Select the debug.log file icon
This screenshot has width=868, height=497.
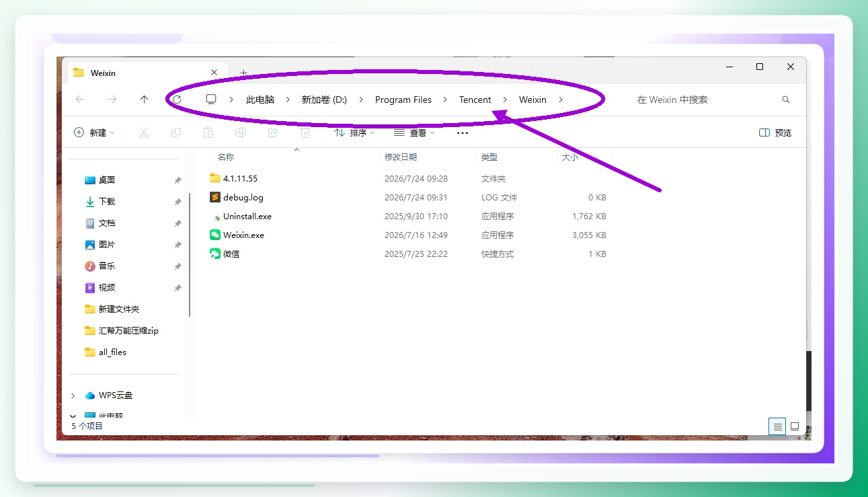click(x=215, y=197)
